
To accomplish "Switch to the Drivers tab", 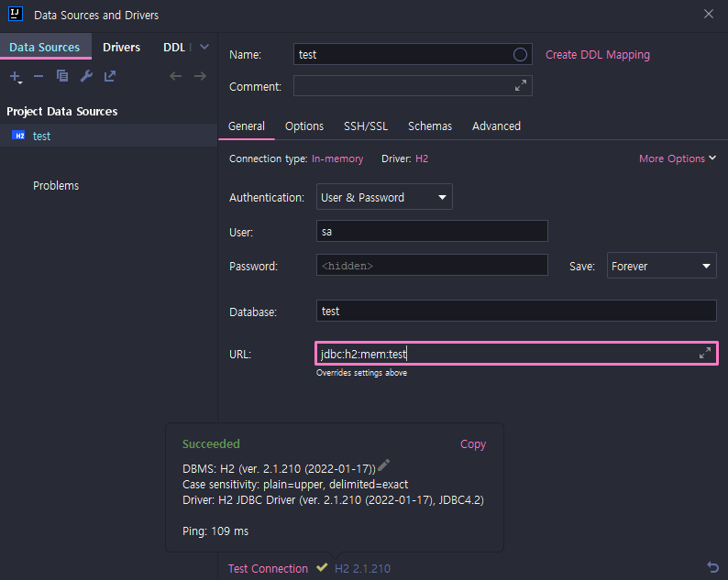I will click(x=121, y=47).
